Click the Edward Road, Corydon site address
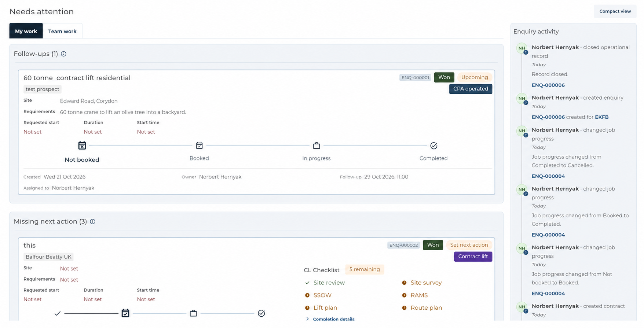This screenshot has width=644, height=328. click(89, 101)
